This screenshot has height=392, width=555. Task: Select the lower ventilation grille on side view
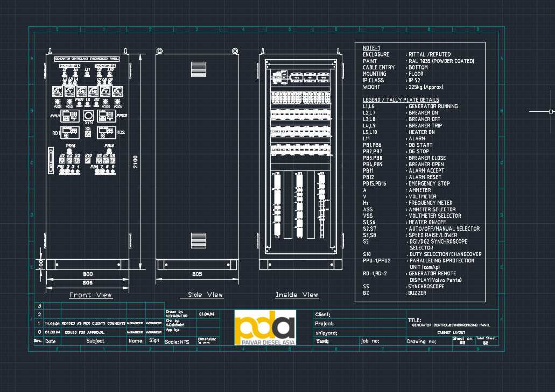199,240
